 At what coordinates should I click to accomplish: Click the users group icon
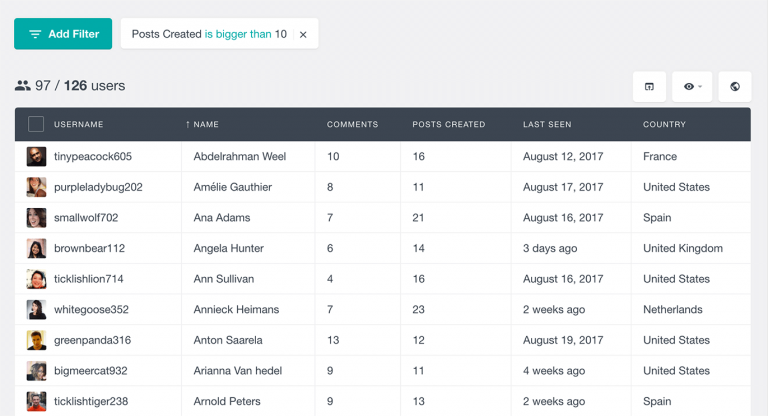pos(23,86)
